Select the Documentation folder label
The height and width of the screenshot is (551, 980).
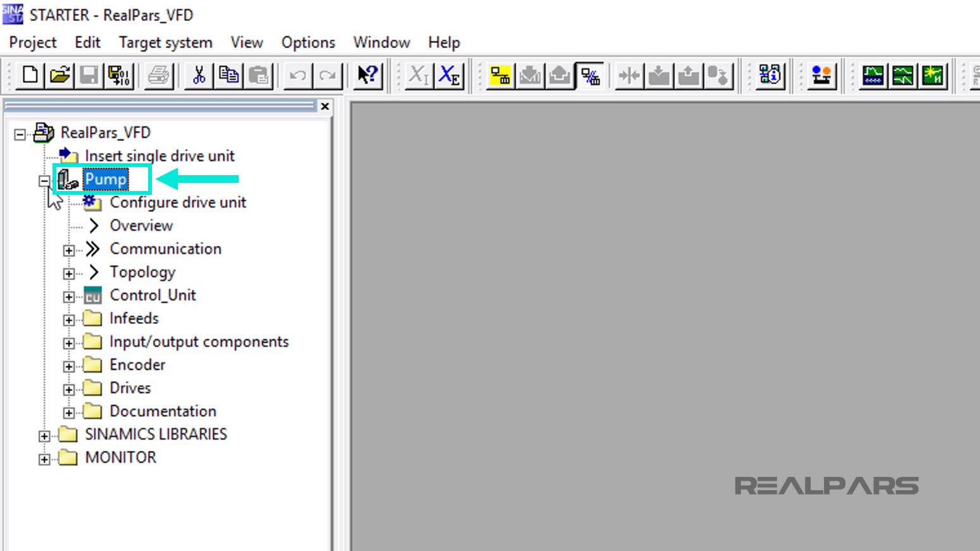point(163,411)
